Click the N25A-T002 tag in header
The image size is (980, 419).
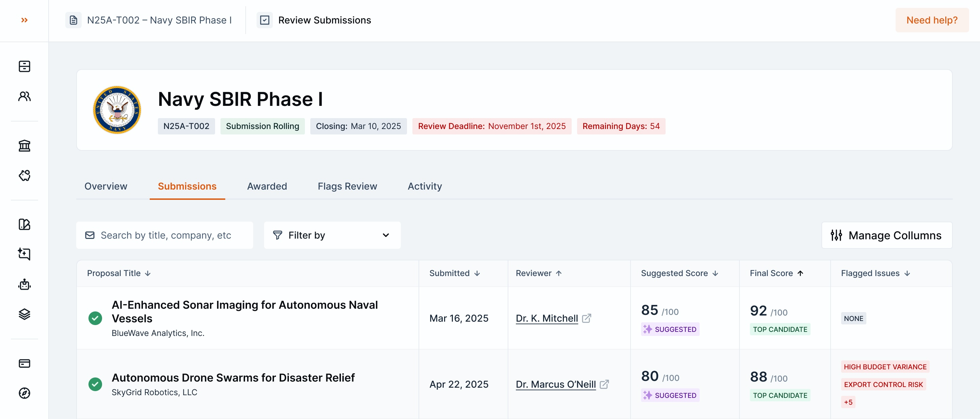(186, 126)
